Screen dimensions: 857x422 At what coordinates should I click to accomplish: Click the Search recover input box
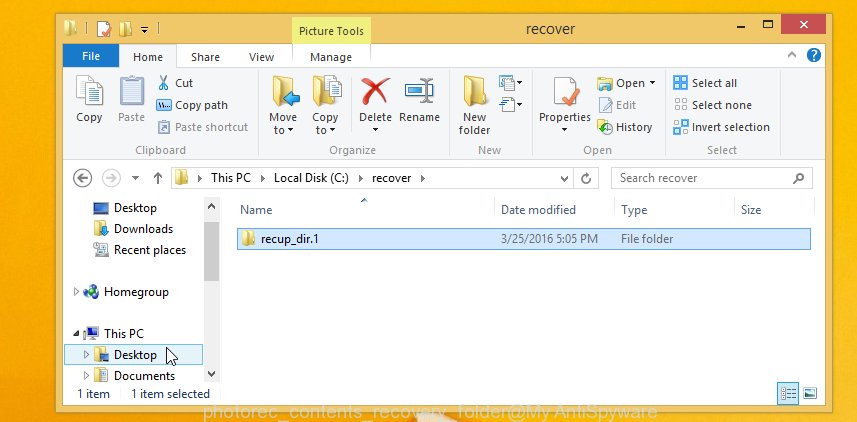pyautogui.click(x=700, y=178)
